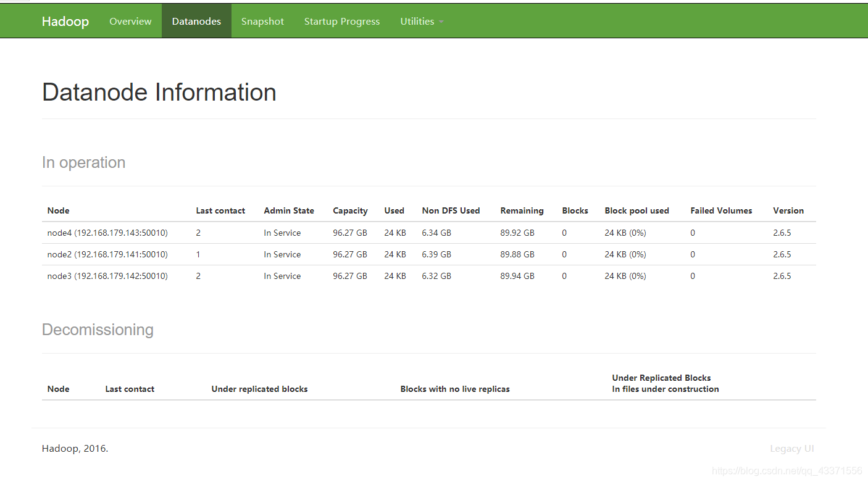Click the Block pool used header
The image size is (868, 482).
pos(636,210)
